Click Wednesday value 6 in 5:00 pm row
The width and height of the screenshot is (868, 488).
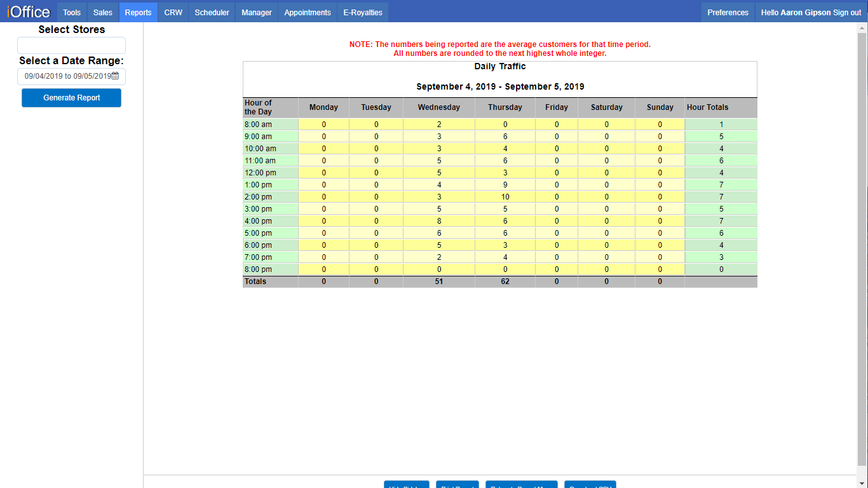click(x=439, y=233)
